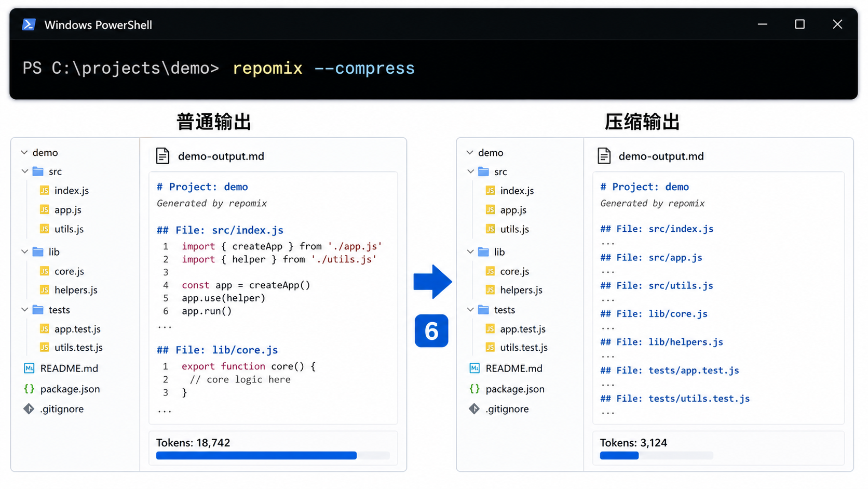The height and width of the screenshot is (489, 868).
Task: Click the "// core logic here" comment line
Action: [x=240, y=380]
